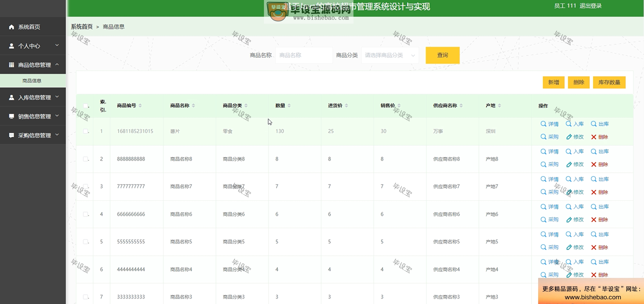644x304 pixels.
Task: Expand the 采购信息管理 menu
Action: tap(33, 135)
